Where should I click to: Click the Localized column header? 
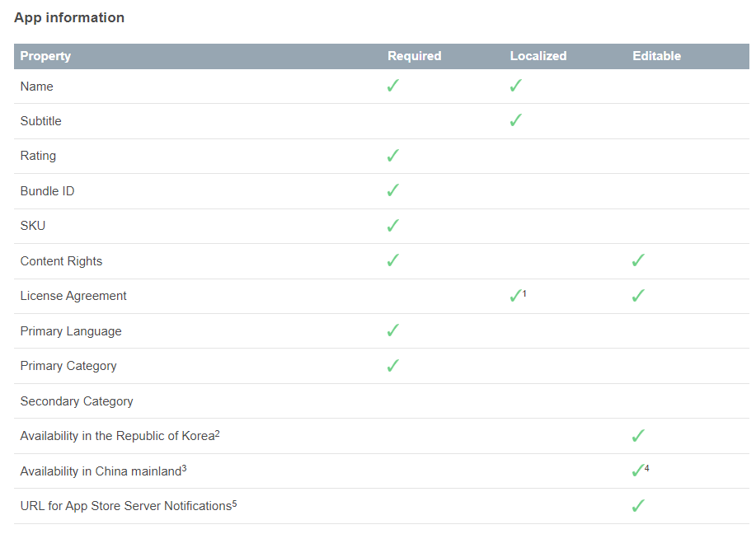pos(538,56)
